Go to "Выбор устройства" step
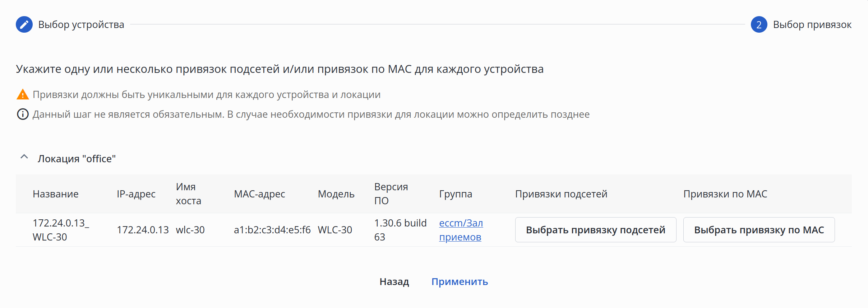 [x=81, y=24]
